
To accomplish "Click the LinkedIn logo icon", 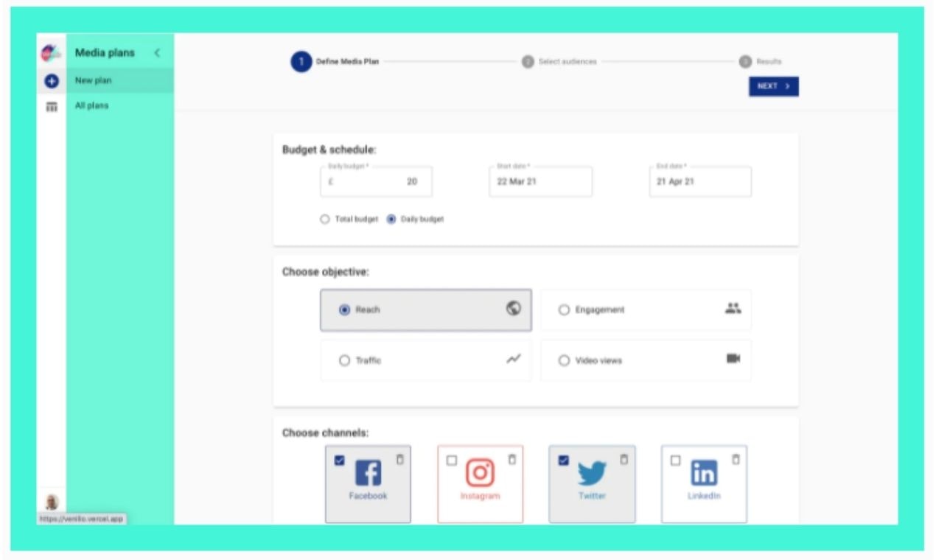I will click(704, 472).
